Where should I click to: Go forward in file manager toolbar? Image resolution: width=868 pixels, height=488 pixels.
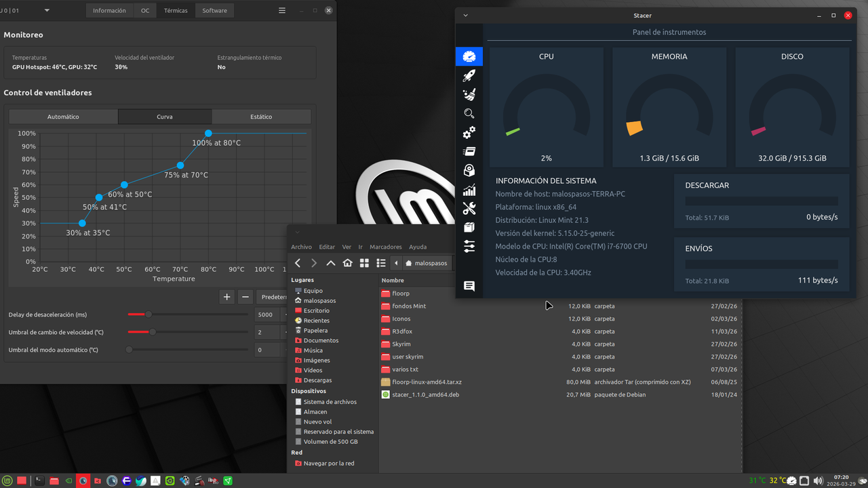click(x=314, y=263)
